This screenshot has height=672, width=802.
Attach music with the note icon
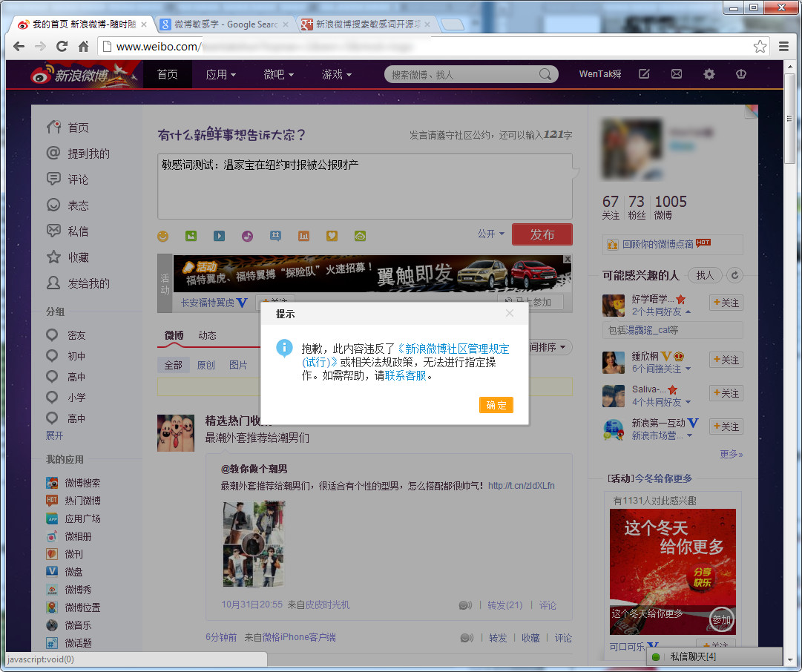click(248, 236)
